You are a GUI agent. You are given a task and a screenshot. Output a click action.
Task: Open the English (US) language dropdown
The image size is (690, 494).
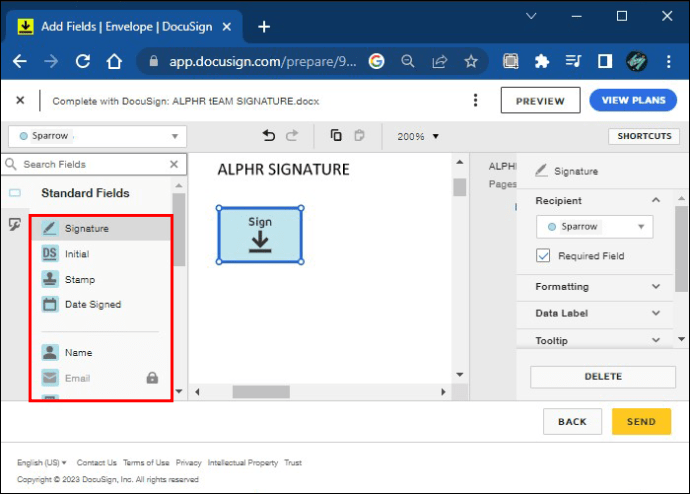click(x=41, y=462)
